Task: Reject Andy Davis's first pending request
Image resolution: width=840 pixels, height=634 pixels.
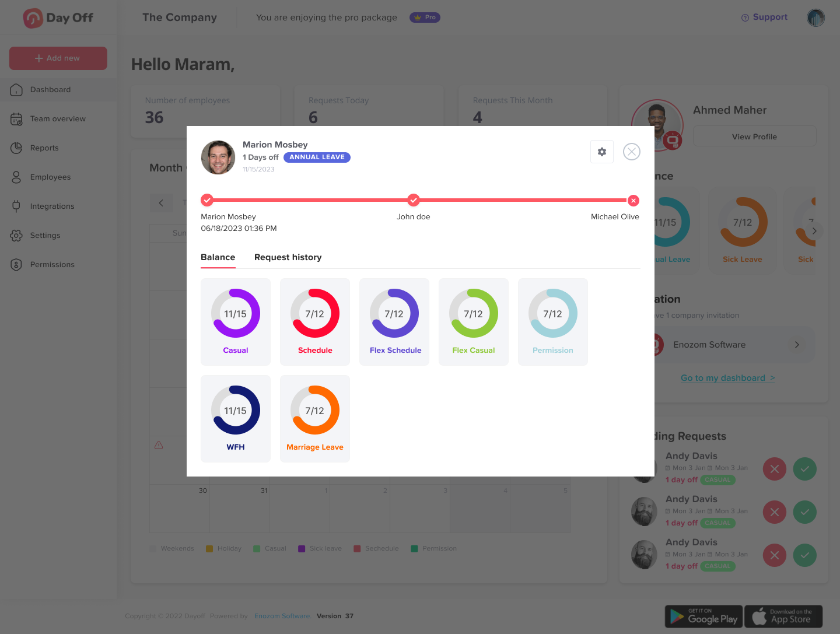Action: [x=774, y=469]
